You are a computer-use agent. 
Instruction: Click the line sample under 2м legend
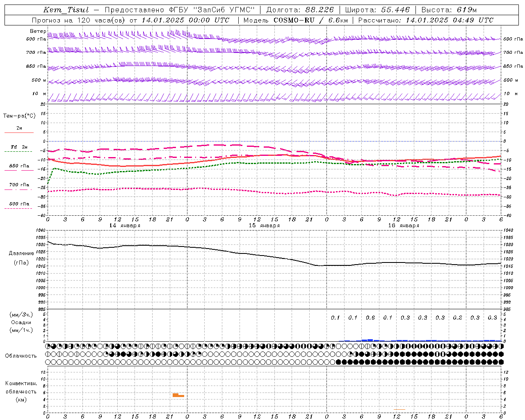19,132
